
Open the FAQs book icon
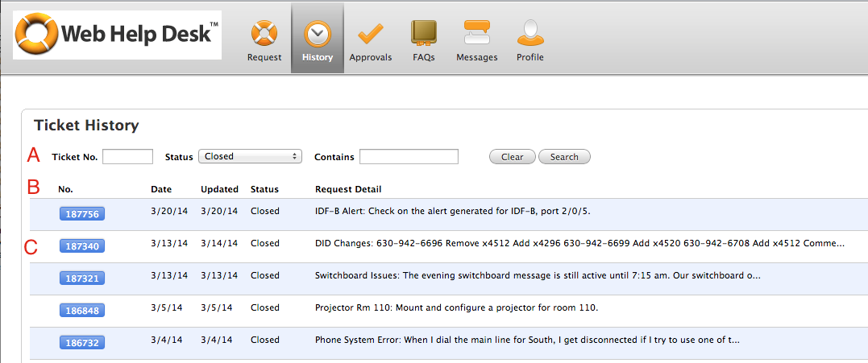click(424, 35)
